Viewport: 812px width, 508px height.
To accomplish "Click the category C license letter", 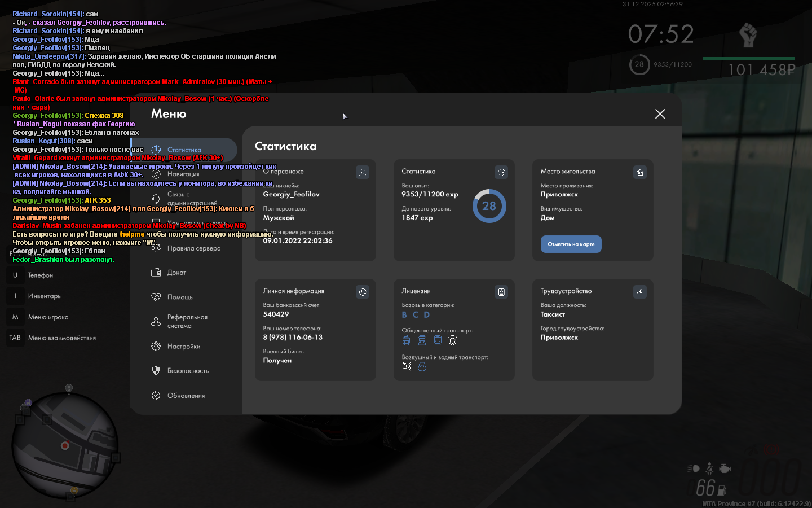I will 416,315.
